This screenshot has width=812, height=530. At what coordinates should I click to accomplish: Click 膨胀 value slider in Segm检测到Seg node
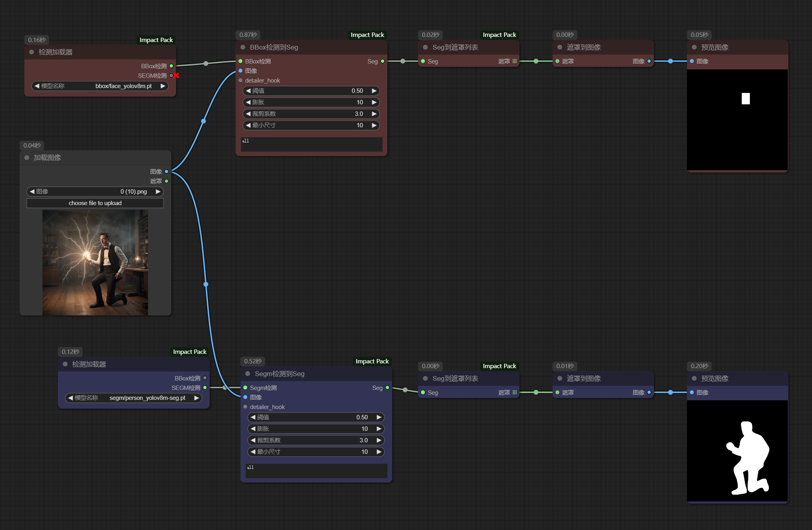point(316,429)
